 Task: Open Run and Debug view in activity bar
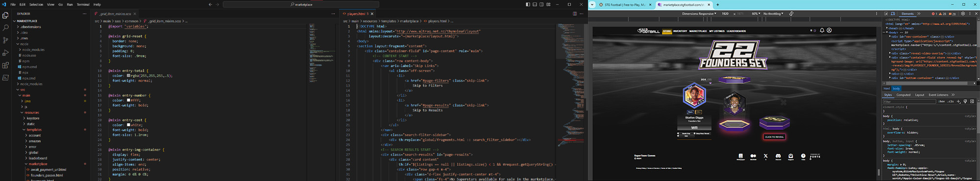pyautogui.click(x=5, y=53)
